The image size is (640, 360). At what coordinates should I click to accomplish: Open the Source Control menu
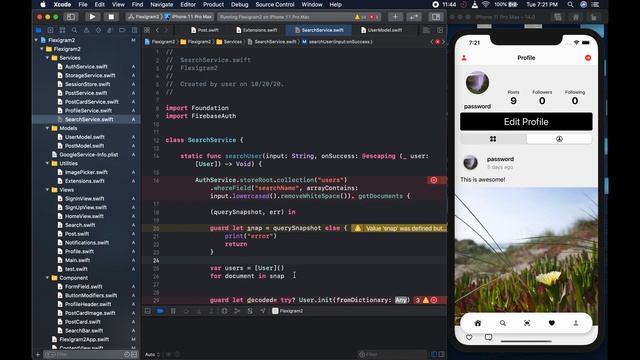pyautogui.click(x=275, y=4)
